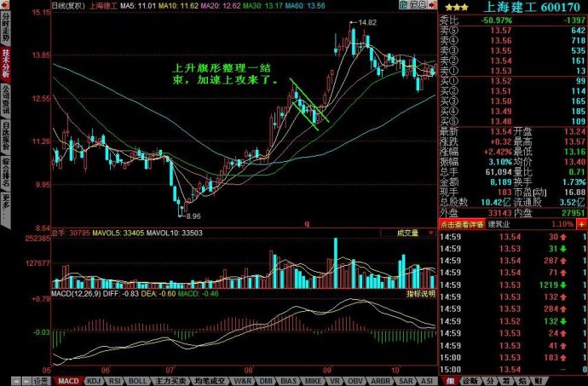Open 公司资讯 sidebar tab

[6, 99]
